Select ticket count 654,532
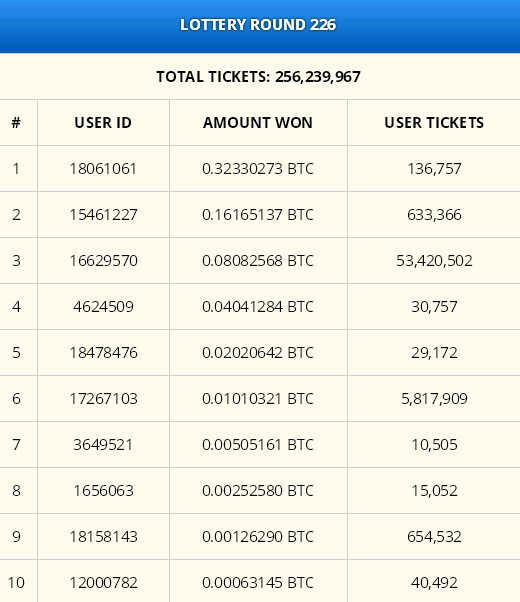 [434, 537]
